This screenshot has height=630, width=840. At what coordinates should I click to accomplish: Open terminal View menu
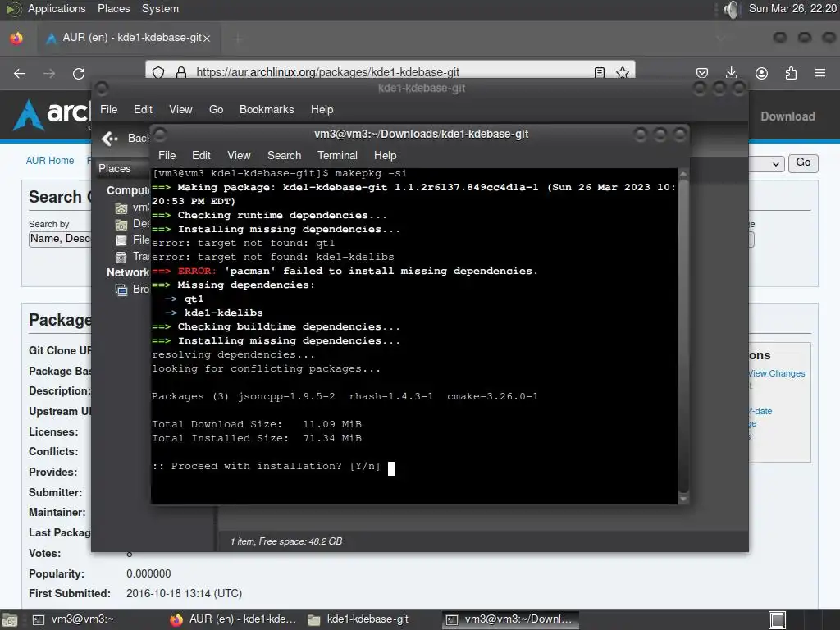[x=239, y=155]
